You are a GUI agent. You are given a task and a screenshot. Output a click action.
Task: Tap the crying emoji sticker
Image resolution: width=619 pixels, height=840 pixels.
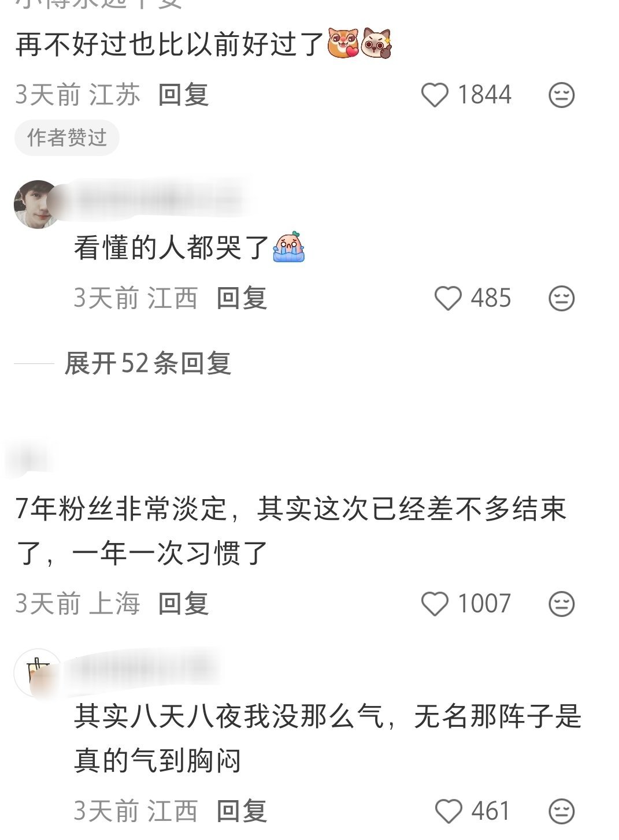point(288,247)
